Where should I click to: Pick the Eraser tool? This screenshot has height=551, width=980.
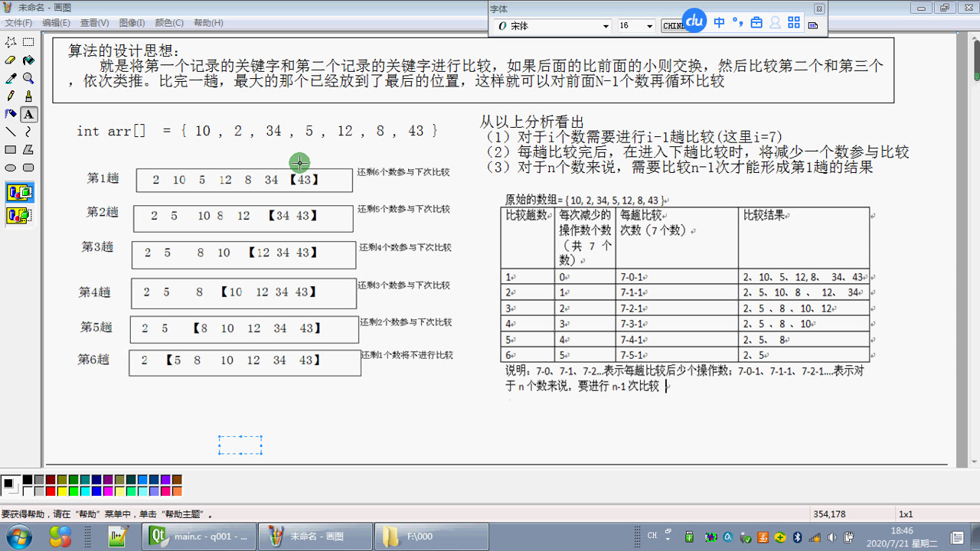(11, 60)
